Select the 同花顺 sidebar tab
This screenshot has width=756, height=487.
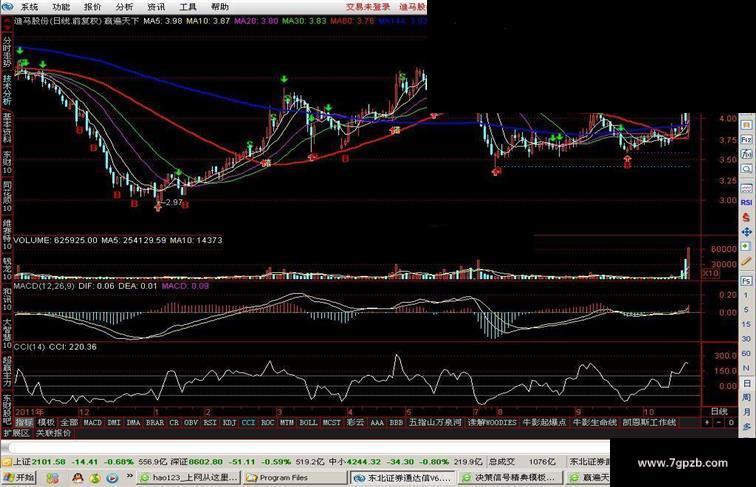click(x=7, y=196)
